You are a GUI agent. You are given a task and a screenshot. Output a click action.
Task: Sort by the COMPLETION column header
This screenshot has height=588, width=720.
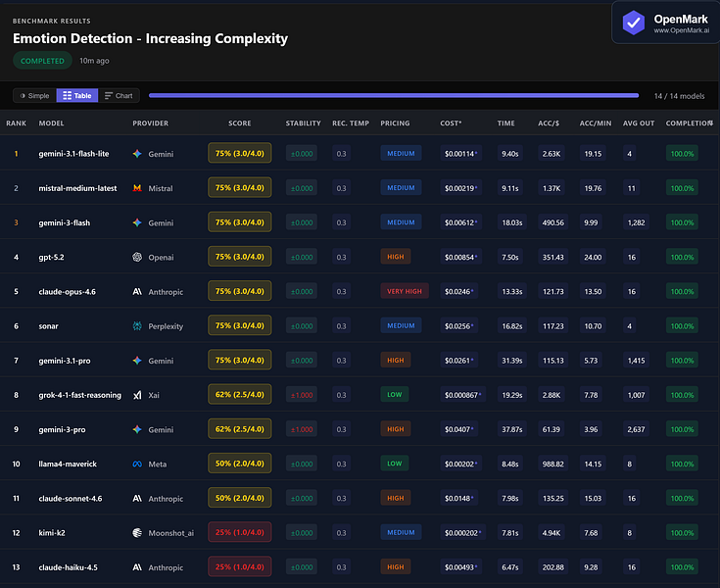pyautogui.click(x=690, y=123)
